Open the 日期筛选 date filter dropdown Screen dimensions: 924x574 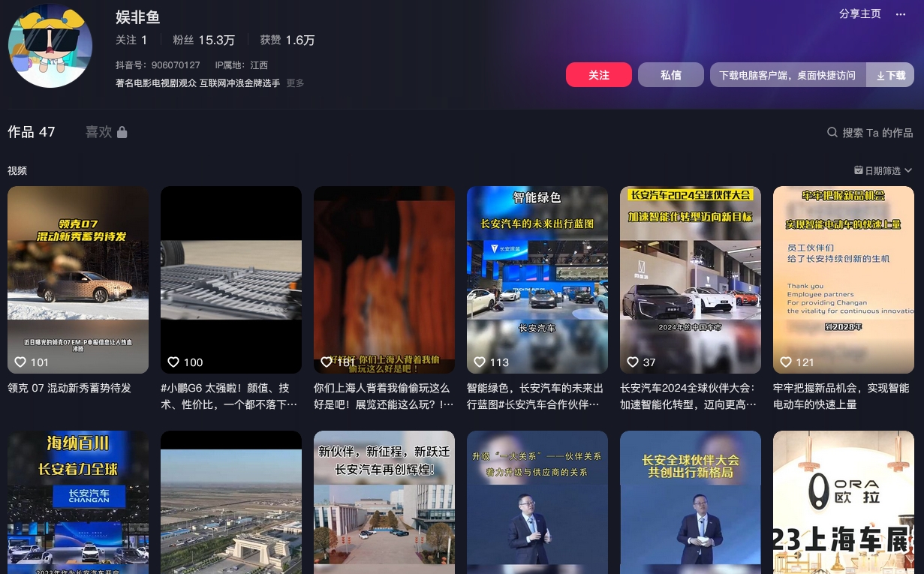click(x=883, y=171)
